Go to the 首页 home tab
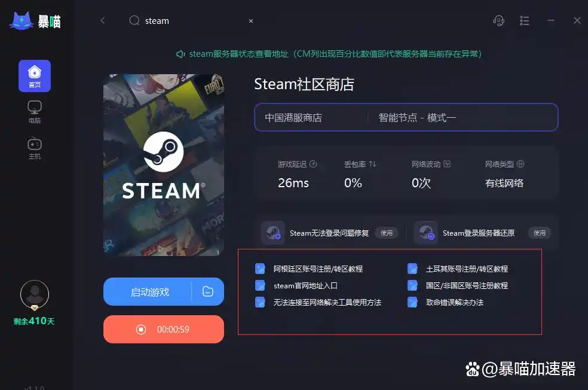The width and height of the screenshot is (588, 390). click(x=35, y=76)
